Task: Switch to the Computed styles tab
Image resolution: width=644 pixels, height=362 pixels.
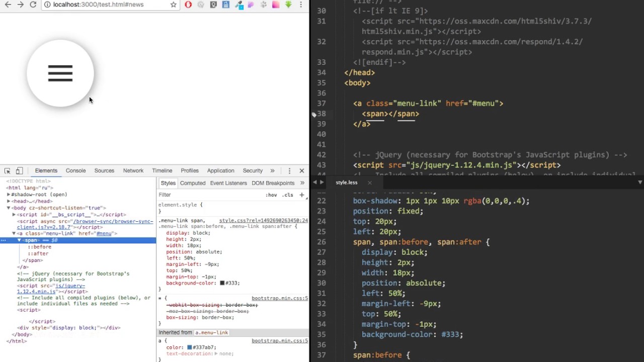Action: 193,183
